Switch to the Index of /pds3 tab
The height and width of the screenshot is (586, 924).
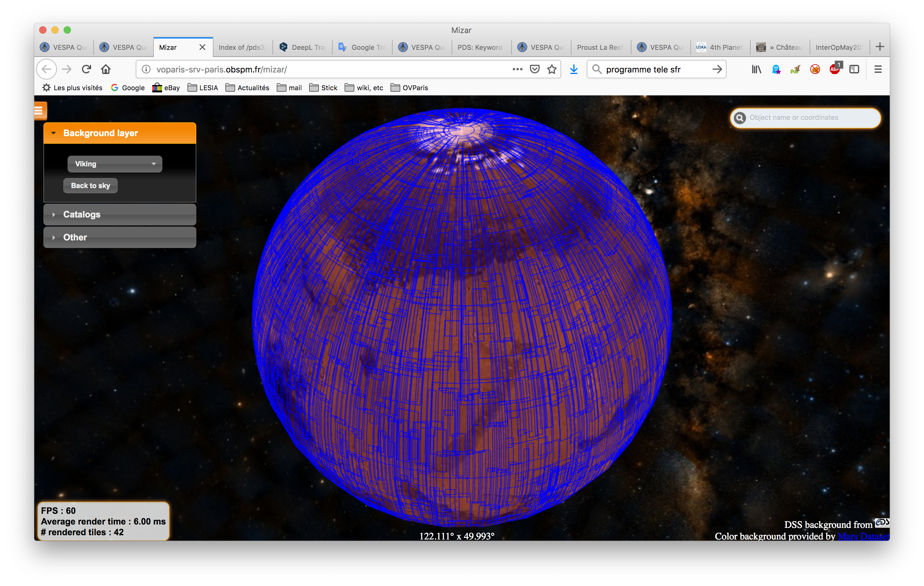click(x=242, y=47)
